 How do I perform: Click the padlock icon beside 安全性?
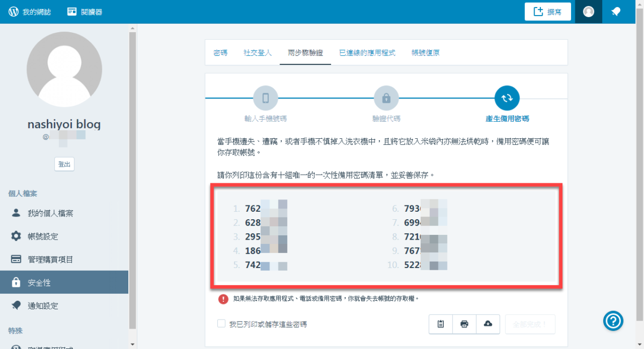(16, 282)
